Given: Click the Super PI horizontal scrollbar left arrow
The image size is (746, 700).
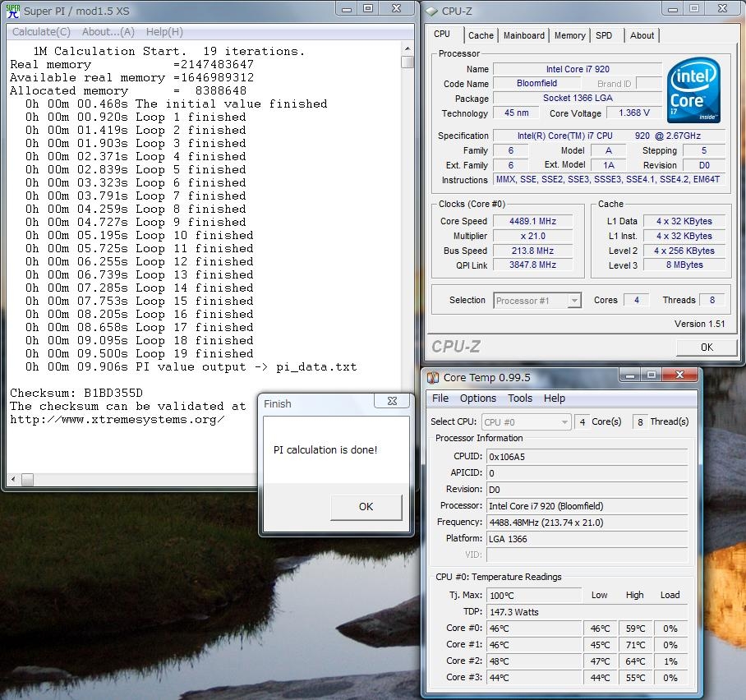Looking at the screenshot, I should [13, 479].
